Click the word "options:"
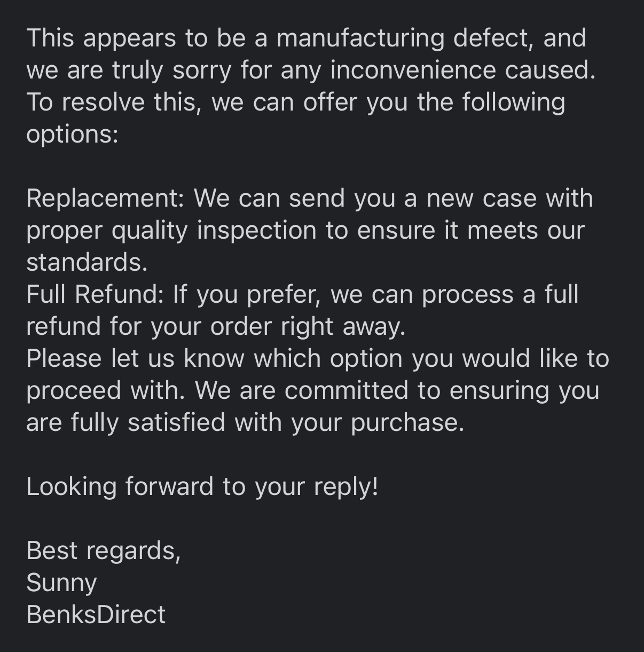The width and height of the screenshot is (644, 652). [72, 134]
